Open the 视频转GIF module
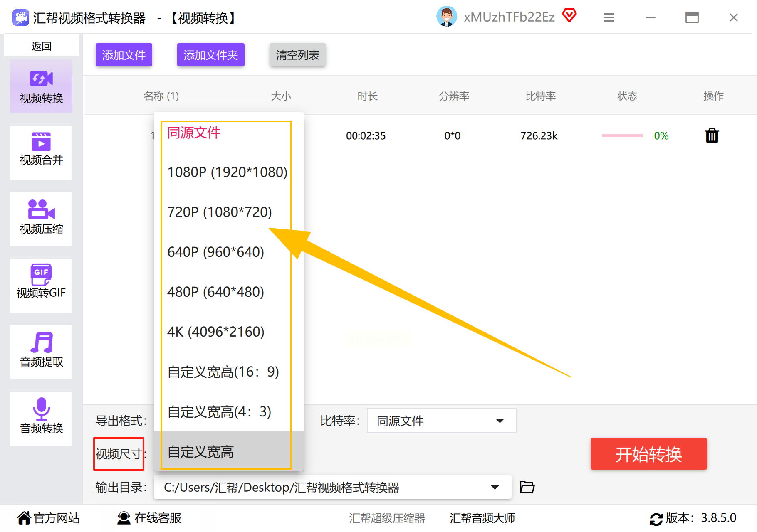This screenshot has width=757, height=532. pos(41,286)
